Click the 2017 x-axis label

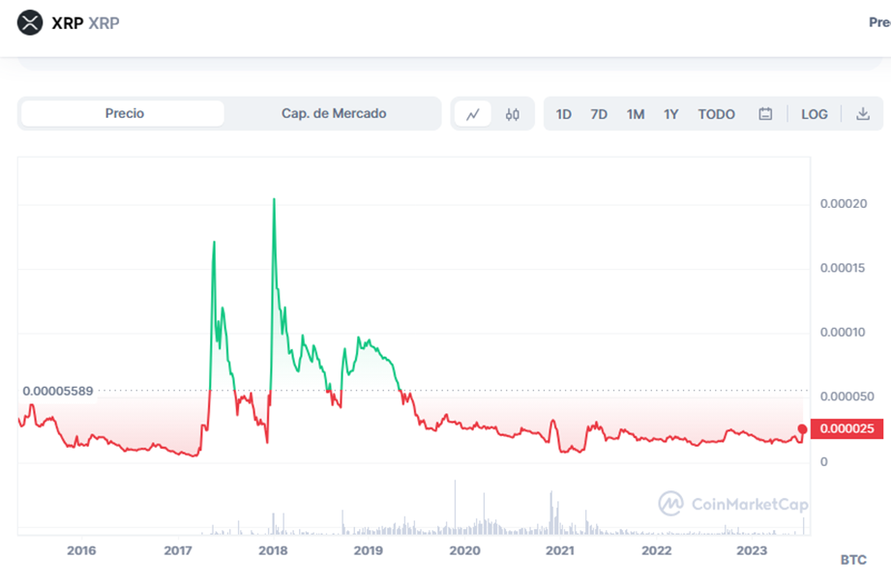click(x=177, y=550)
